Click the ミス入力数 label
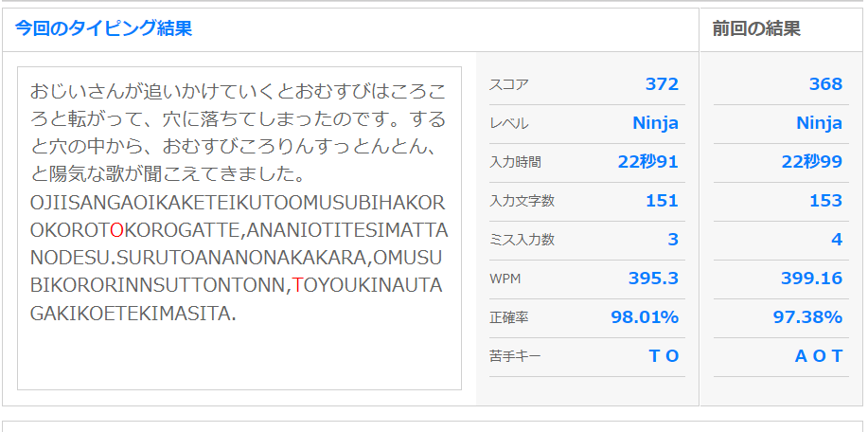This screenshot has width=868, height=432. click(522, 240)
